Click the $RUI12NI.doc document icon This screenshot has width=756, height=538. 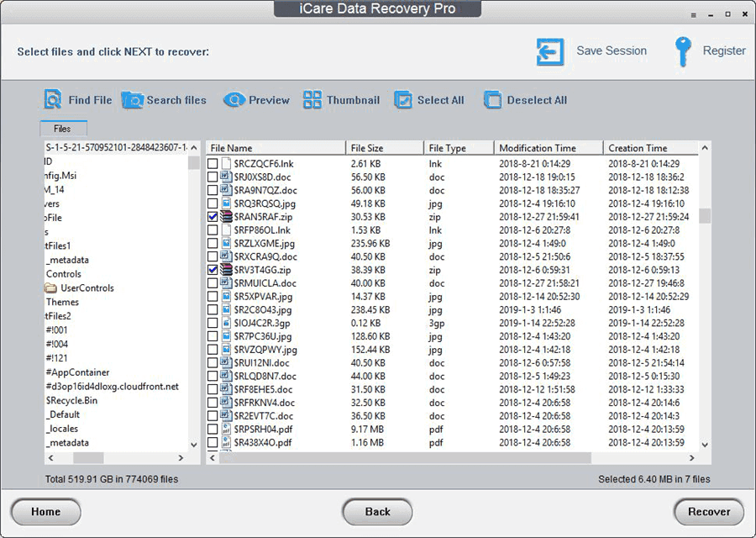pyautogui.click(x=226, y=362)
